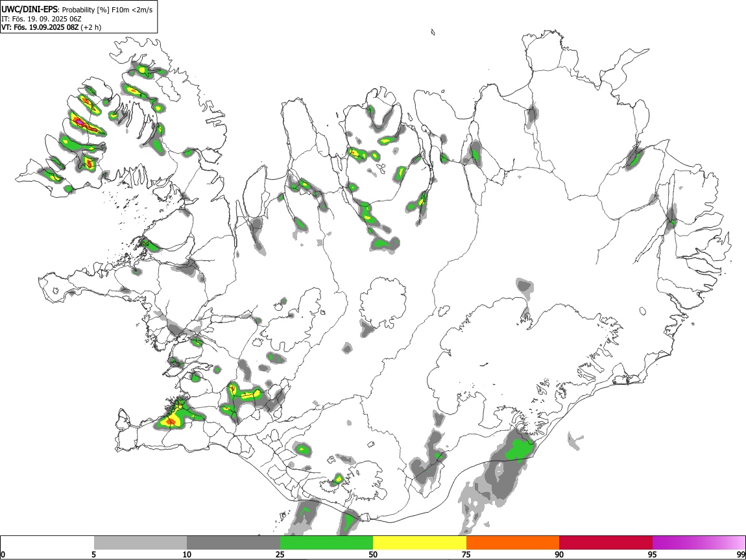The height and width of the screenshot is (560, 746).
Task: Click the UWC/DINI-EPS title text
Action: (29, 10)
